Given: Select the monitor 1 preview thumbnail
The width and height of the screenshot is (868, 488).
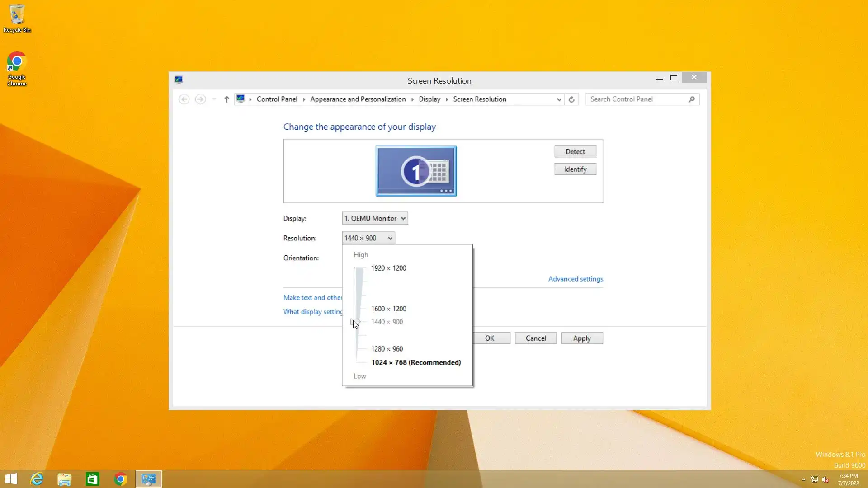Looking at the screenshot, I should pos(416,171).
